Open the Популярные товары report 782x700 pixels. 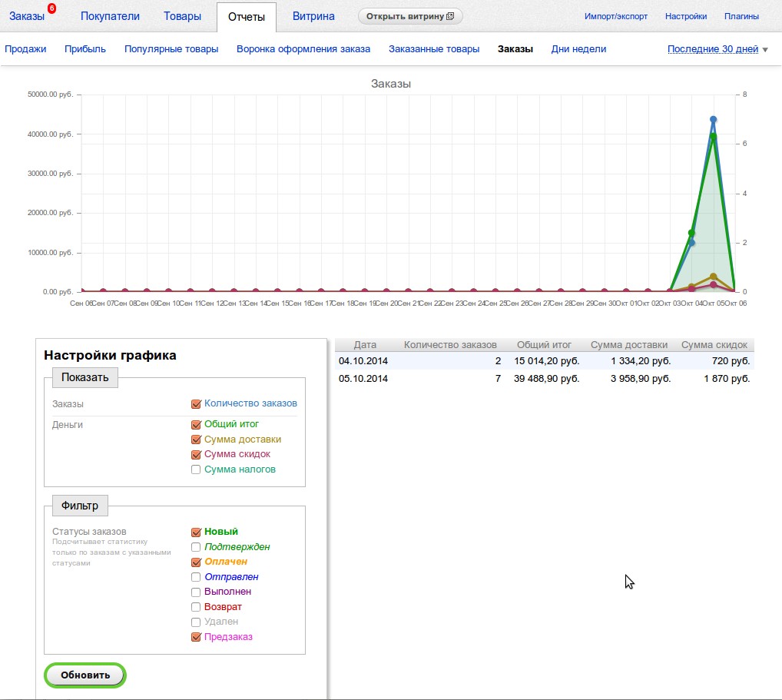(171, 49)
